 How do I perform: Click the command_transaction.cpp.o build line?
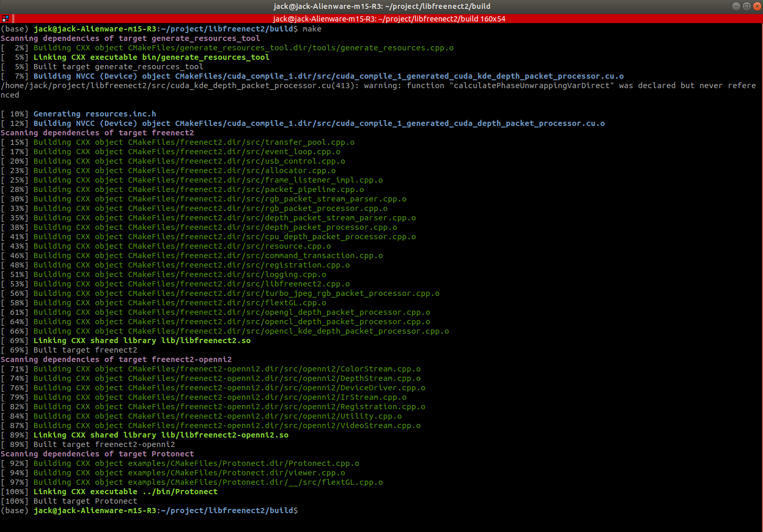pyautogui.click(x=192, y=256)
